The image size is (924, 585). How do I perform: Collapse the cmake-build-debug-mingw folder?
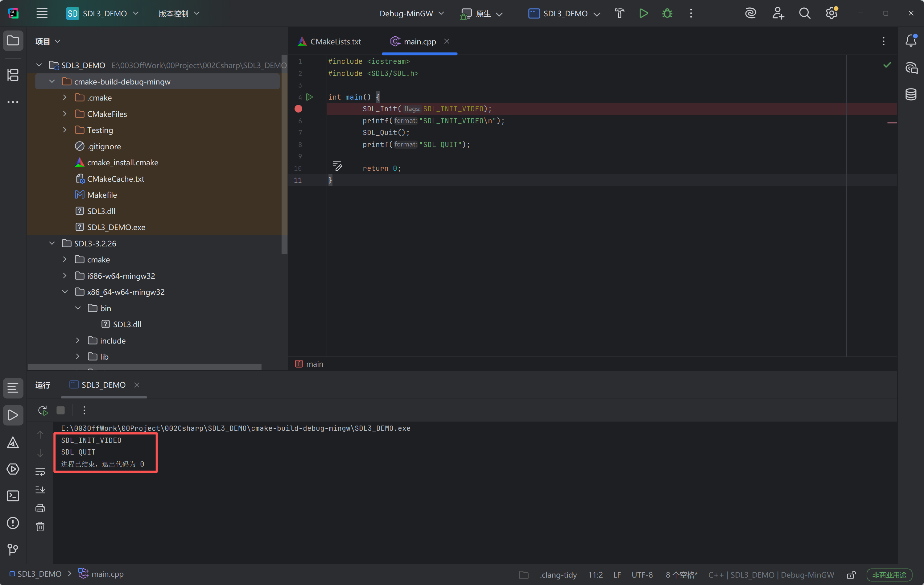[52, 82]
